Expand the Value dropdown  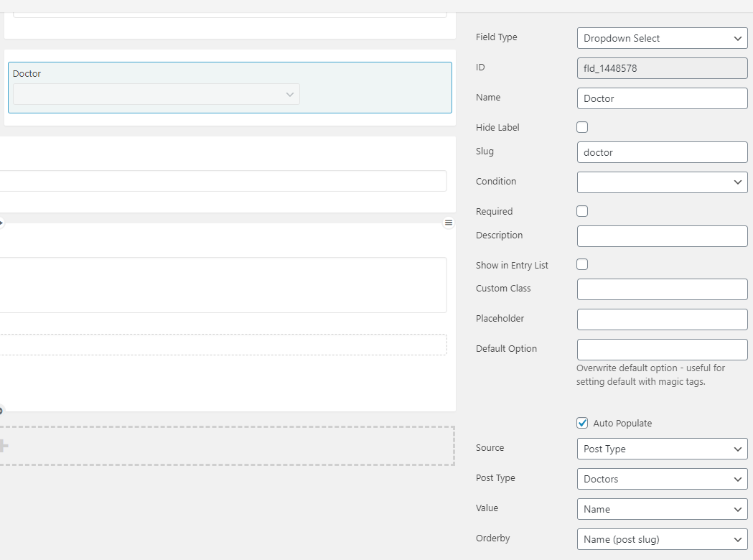pyautogui.click(x=662, y=509)
